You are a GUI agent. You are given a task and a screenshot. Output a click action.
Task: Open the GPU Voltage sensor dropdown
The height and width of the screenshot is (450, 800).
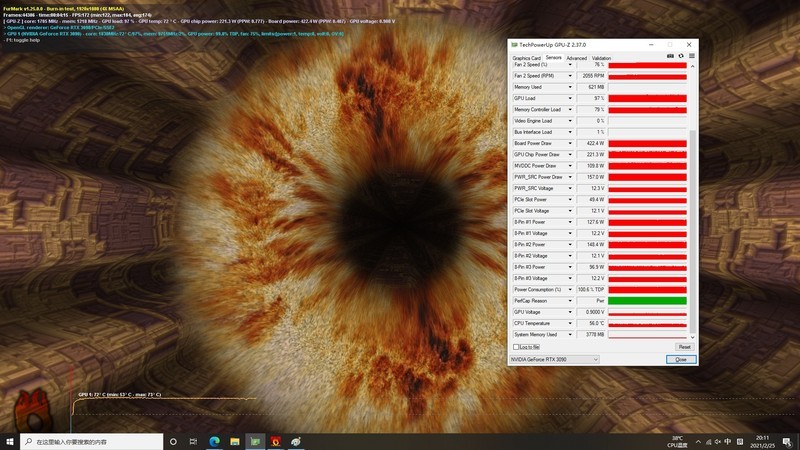(570, 312)
